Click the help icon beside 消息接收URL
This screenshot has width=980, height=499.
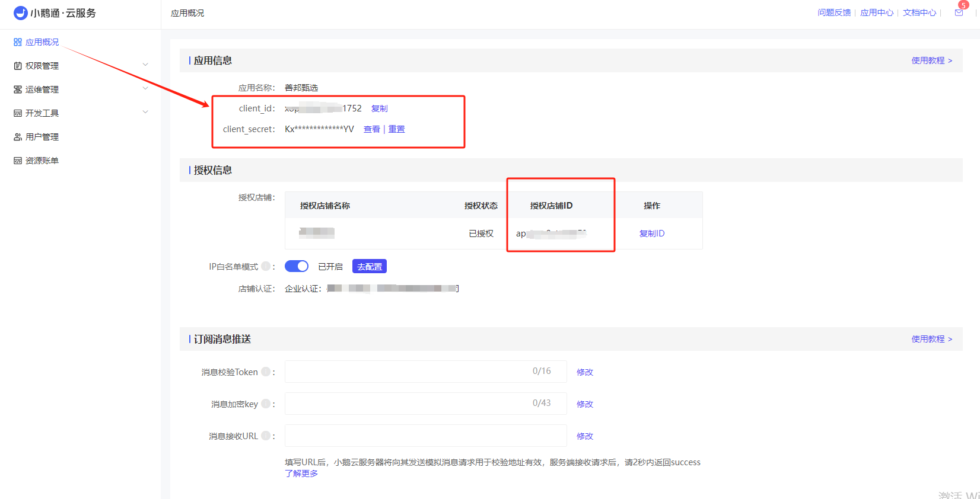coord(266,436)
